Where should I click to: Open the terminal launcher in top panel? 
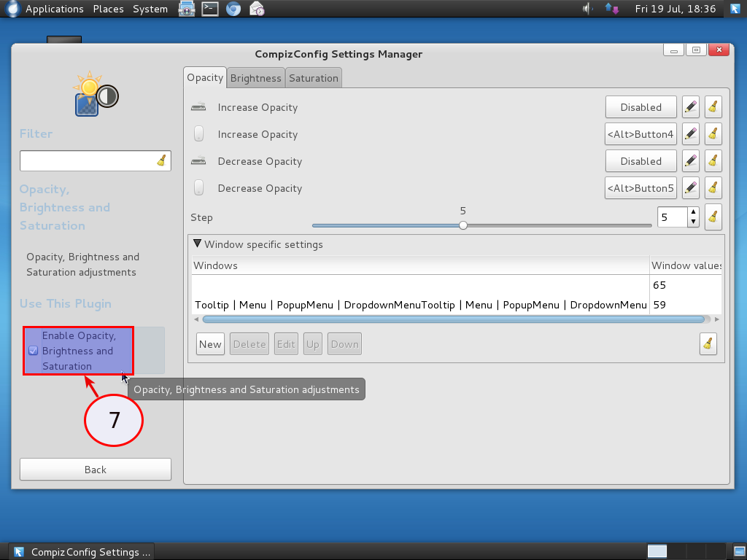210,9
